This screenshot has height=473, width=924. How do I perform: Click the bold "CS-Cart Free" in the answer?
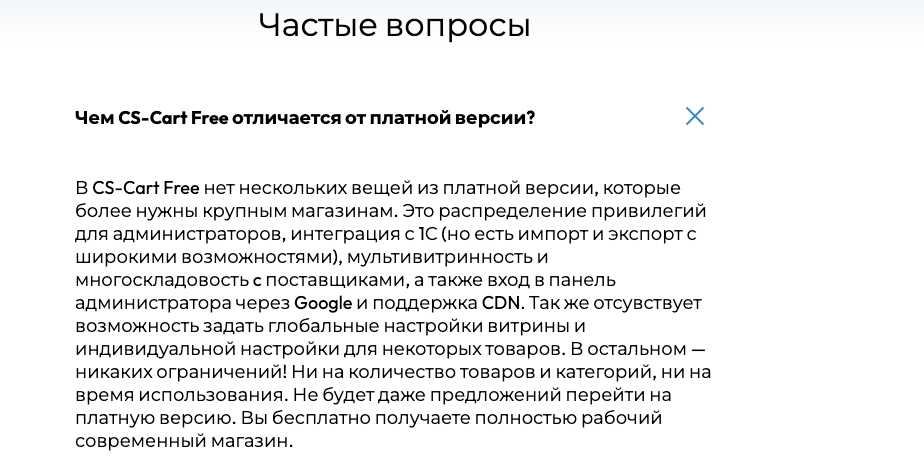(147, 187)
